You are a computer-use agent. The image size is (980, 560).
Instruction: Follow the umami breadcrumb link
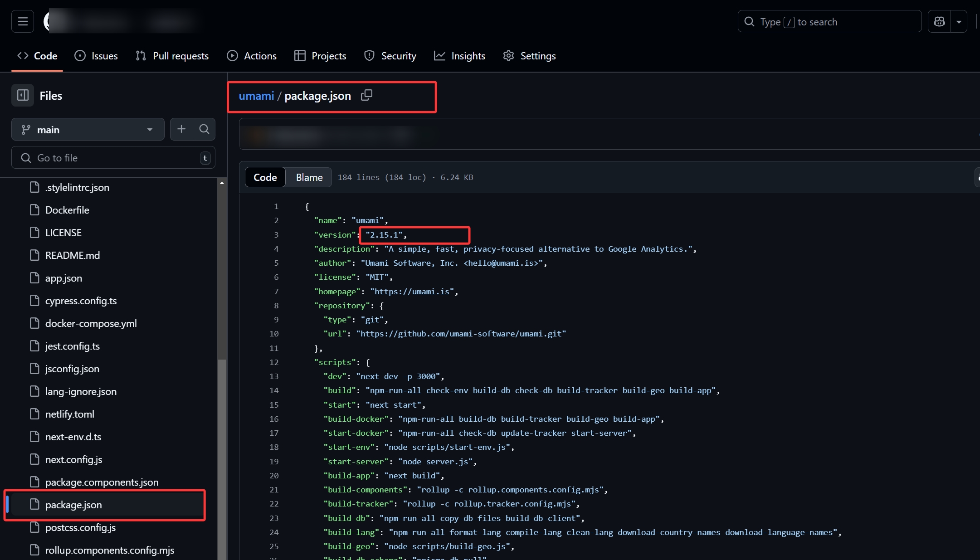click(x=256, y=96)
